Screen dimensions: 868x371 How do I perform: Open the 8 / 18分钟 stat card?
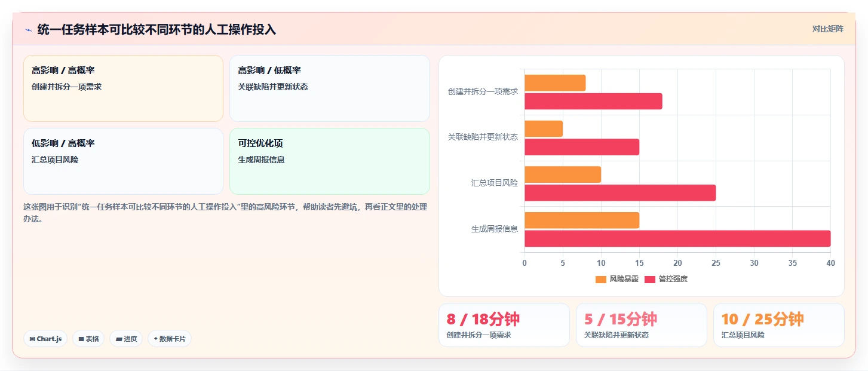click(504, 325)
